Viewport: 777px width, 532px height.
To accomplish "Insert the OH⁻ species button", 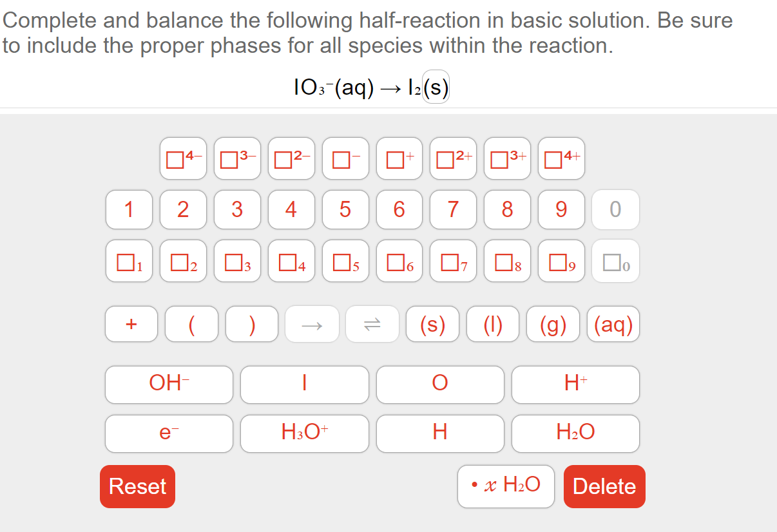I will pyautogui.click(x=169, y=385).
